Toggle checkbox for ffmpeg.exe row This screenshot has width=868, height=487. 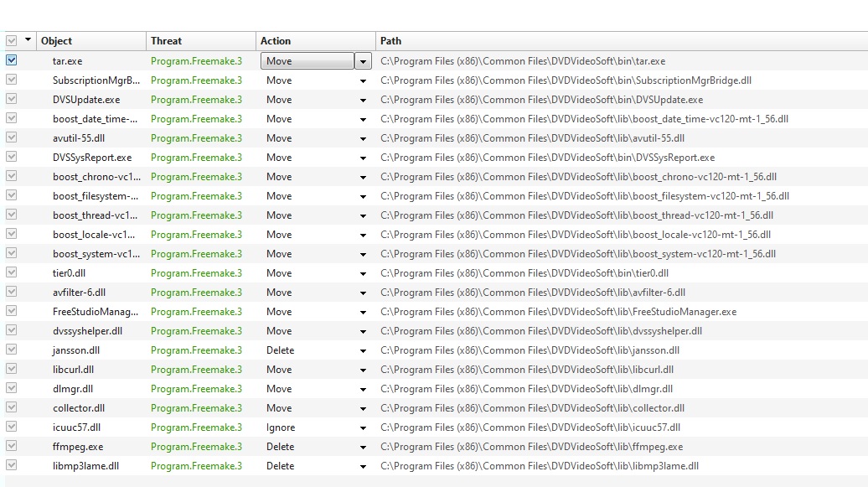pyautogui.click(x=11, y=446)
